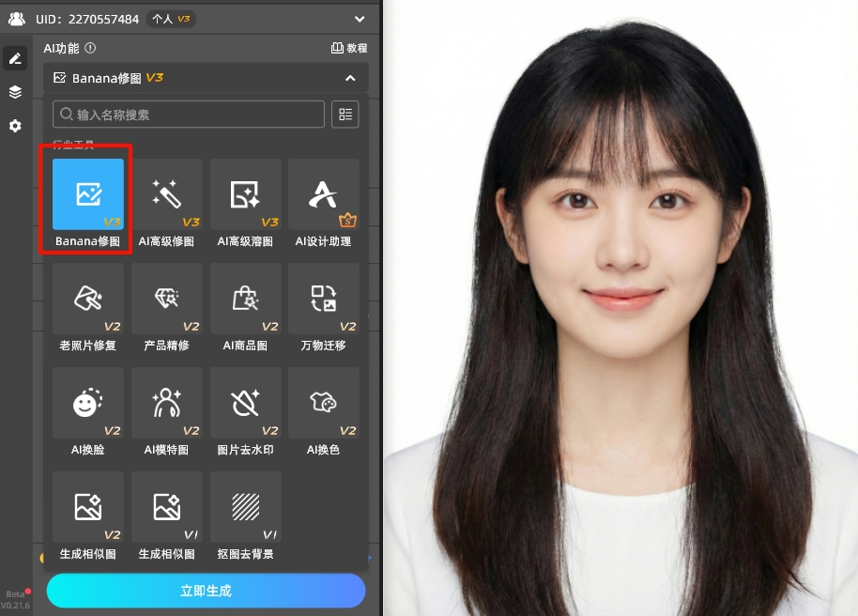
Task: Select the 图片去水印 watermark removal tool
Action: click(x=245, y=404)
